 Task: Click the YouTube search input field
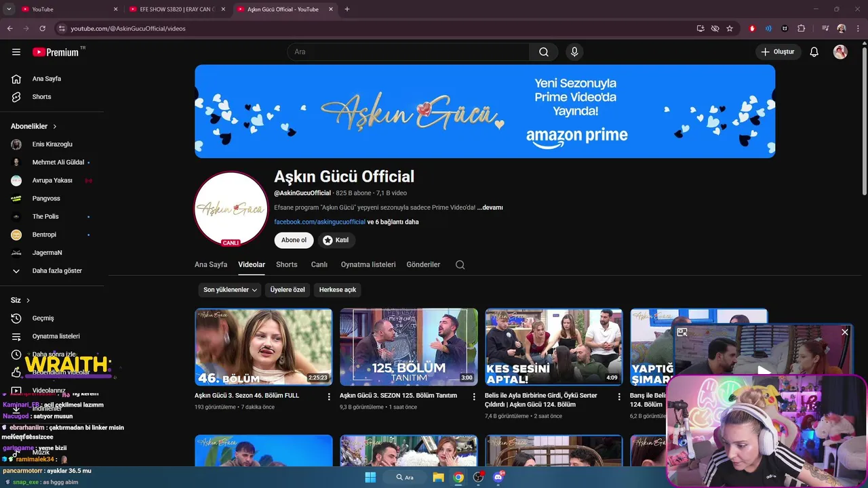pyautogui.click(x=408, y=52)
